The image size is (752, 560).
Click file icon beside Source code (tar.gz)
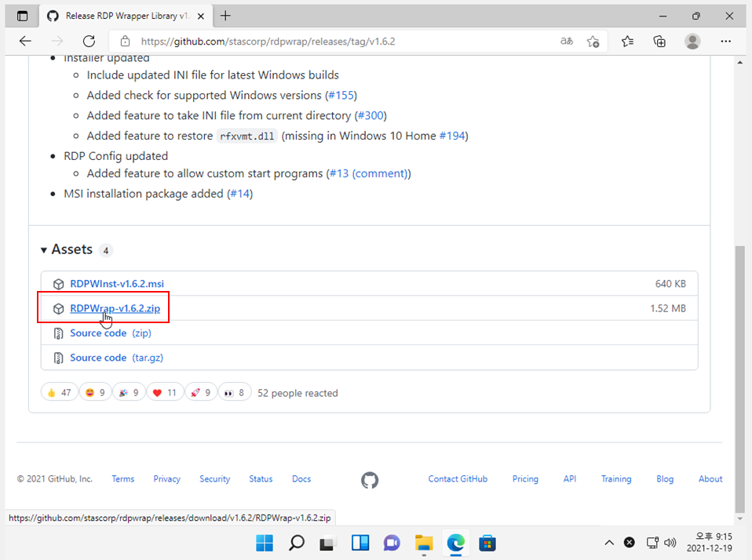point(59,358)
